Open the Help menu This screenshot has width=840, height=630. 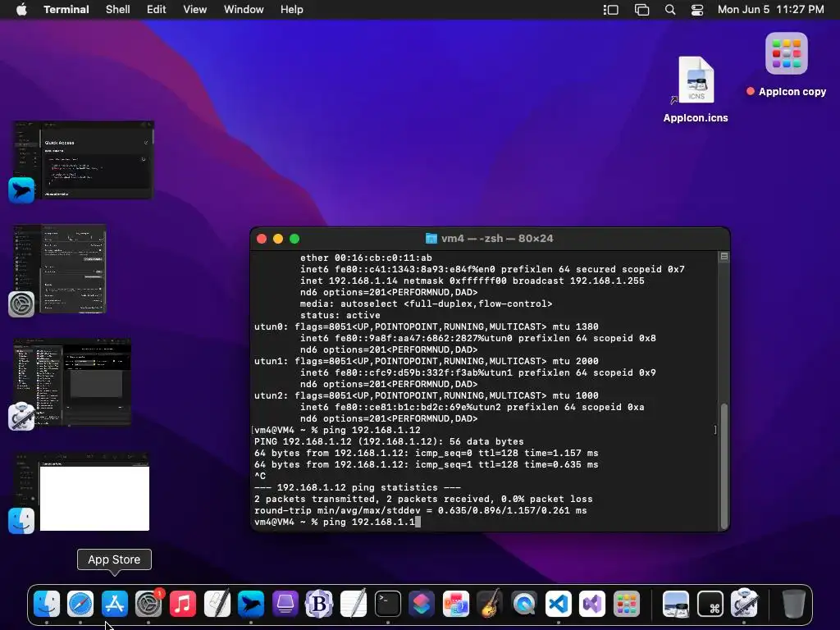tap(292, 9)
